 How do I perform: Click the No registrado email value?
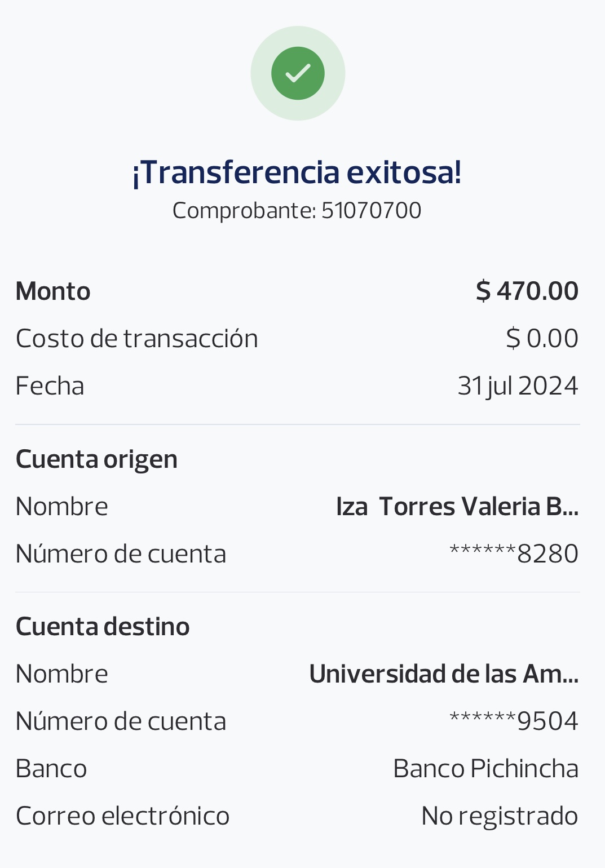[x=500, y=816]
